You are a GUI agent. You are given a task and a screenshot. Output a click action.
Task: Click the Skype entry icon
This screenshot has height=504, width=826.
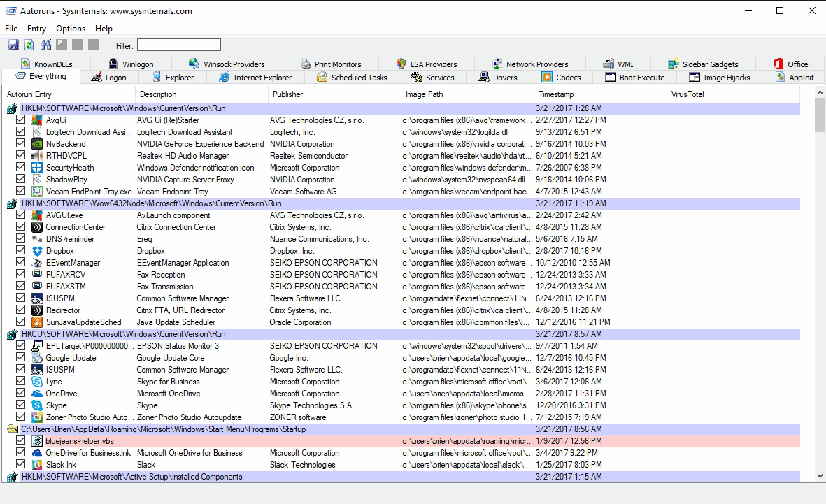pos(38,405)
